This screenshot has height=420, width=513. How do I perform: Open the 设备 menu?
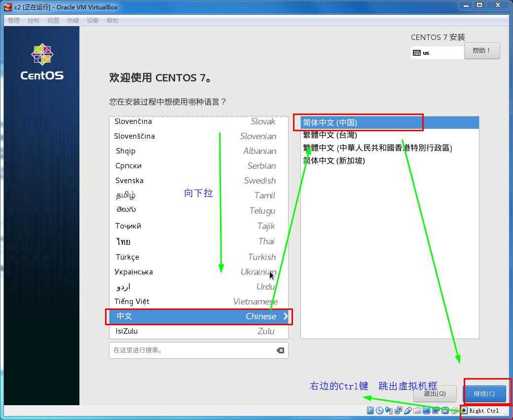93,21
